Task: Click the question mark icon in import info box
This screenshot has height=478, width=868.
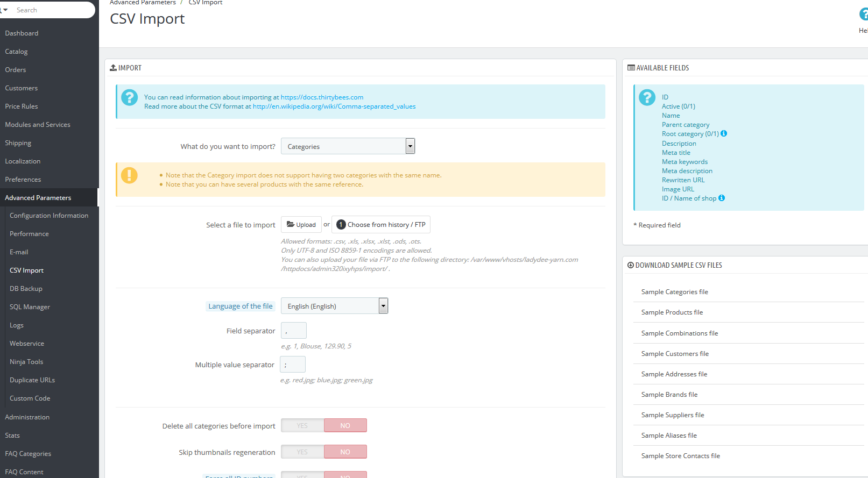Action: [x=129, y=97]
